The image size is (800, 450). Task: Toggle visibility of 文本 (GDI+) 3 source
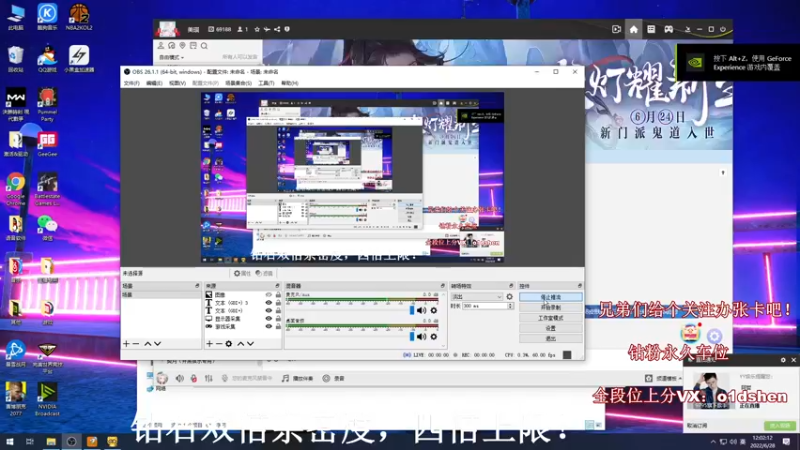coord(268,303)
